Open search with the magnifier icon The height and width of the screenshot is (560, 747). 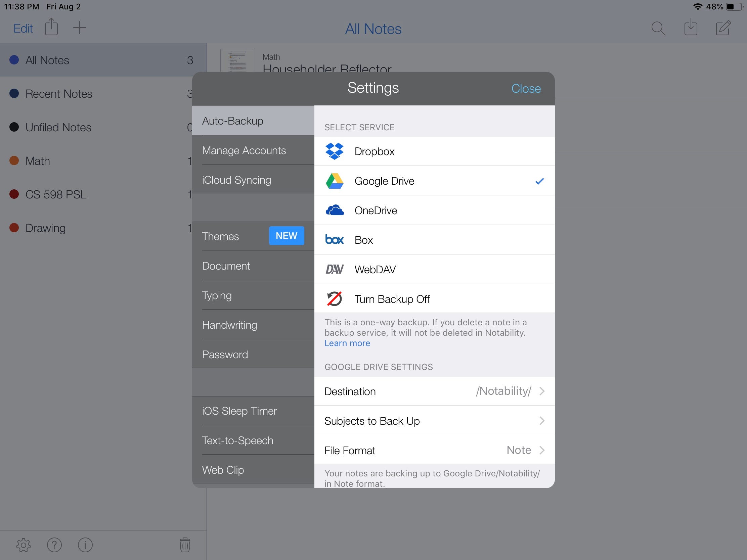click(x=658, y=28)
